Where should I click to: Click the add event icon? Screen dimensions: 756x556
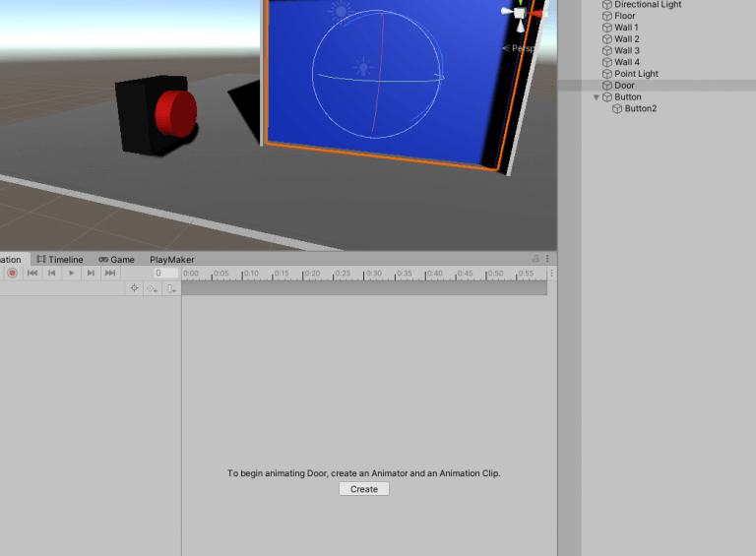171,288
